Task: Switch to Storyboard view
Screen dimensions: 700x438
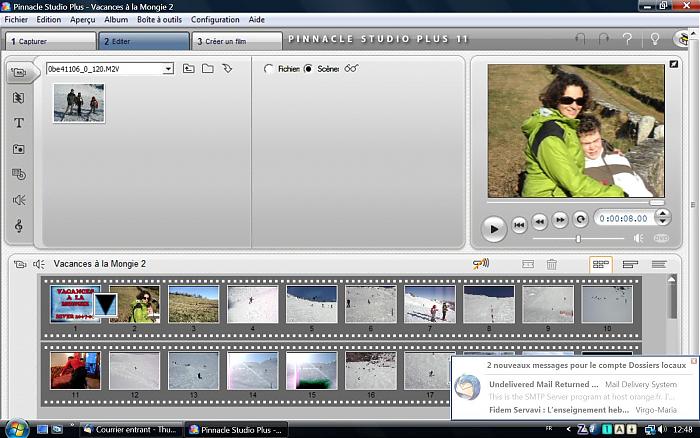Action: pos(601,264)
